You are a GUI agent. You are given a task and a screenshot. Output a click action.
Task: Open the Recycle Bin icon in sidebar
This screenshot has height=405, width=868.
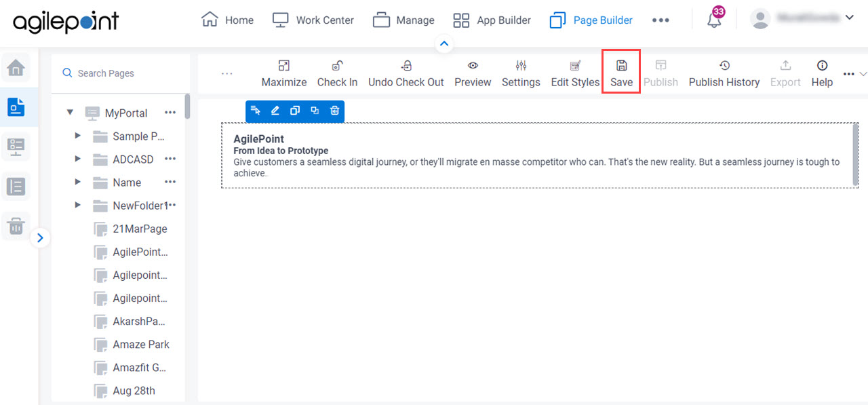pos(16,225)
